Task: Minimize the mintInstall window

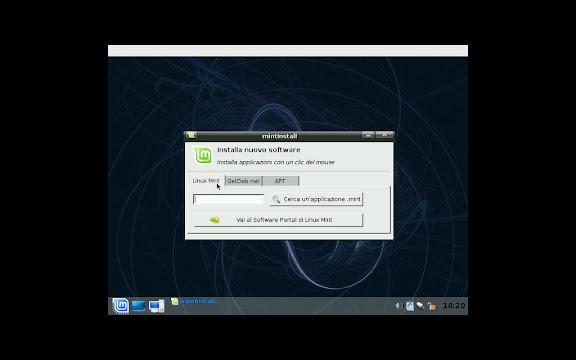Action: (x=368, y=135)
